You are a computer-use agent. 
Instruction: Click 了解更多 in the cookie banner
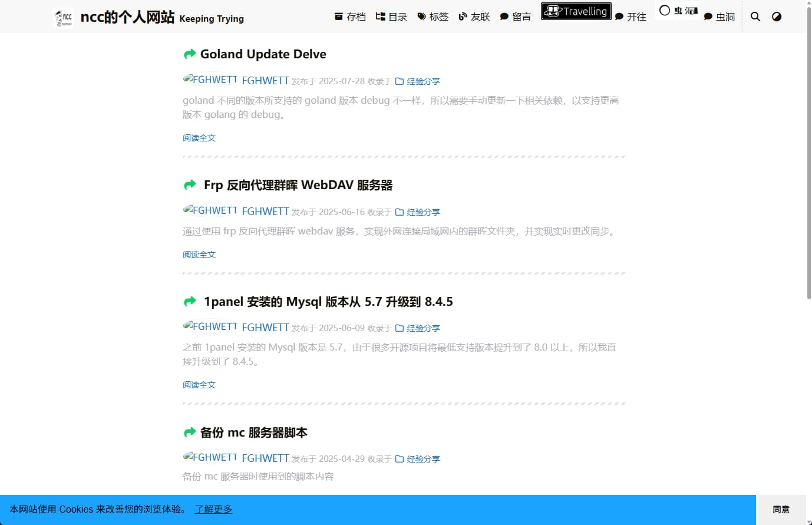point(213,509)
